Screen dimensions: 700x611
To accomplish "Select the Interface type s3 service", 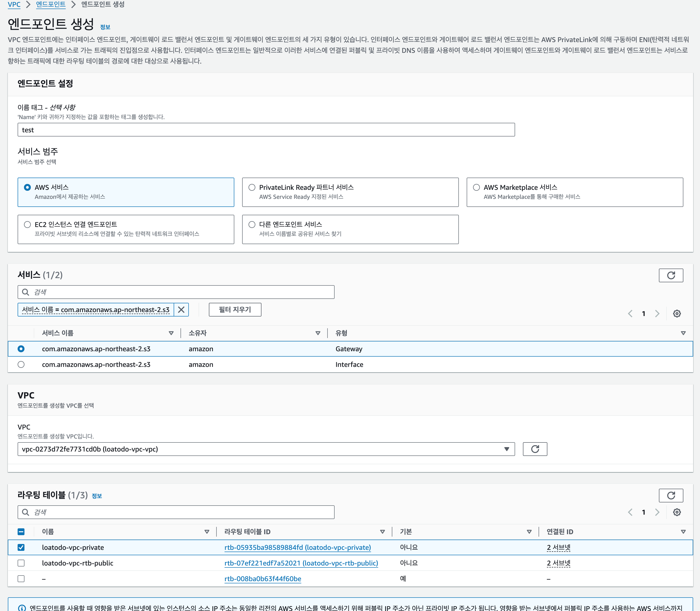I will [x=21, y=364].
